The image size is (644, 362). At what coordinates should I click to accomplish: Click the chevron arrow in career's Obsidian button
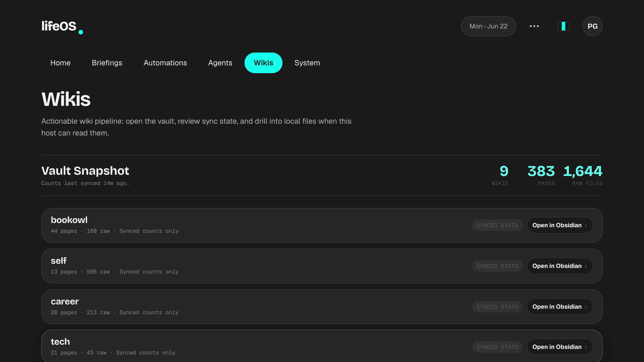[586, 307]
